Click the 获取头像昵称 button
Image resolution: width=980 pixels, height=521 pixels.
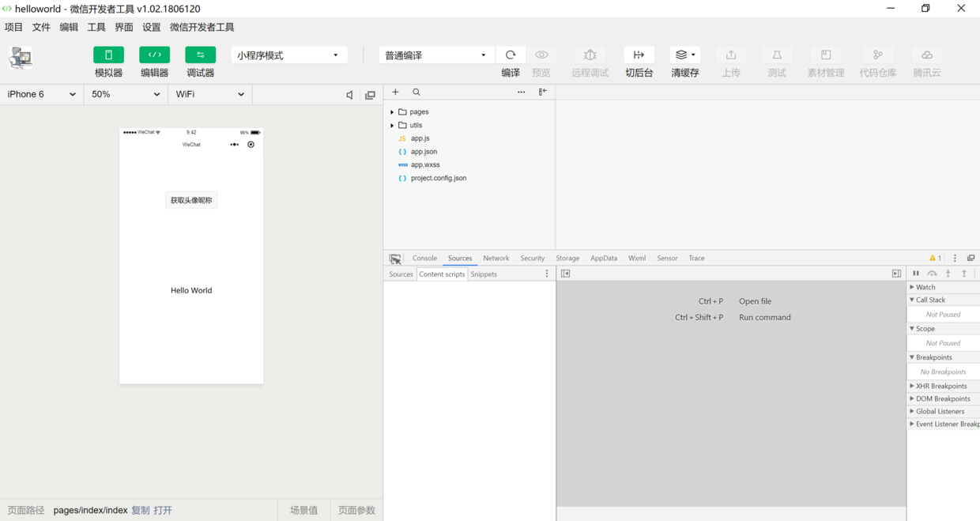(191, 200)
